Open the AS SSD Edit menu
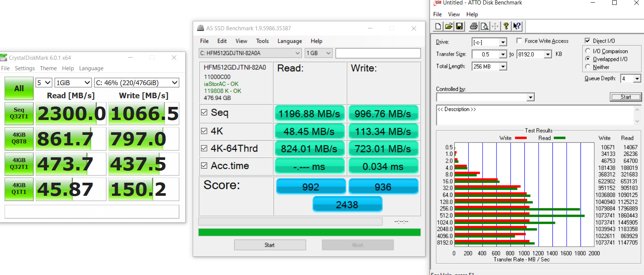 (x=222, y=41)
